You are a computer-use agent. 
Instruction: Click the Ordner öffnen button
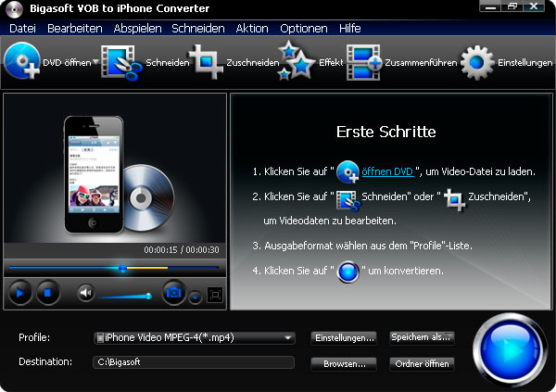(422, 364)
